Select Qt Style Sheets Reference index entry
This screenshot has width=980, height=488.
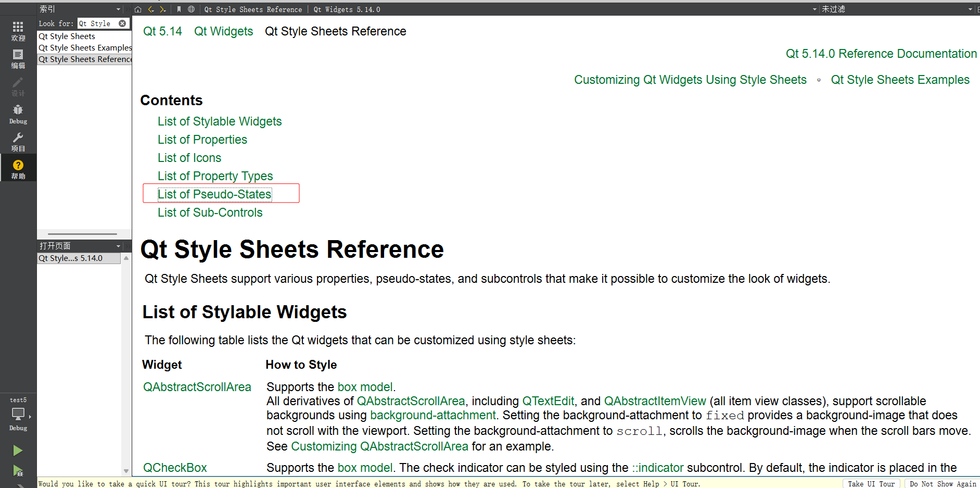85,59
